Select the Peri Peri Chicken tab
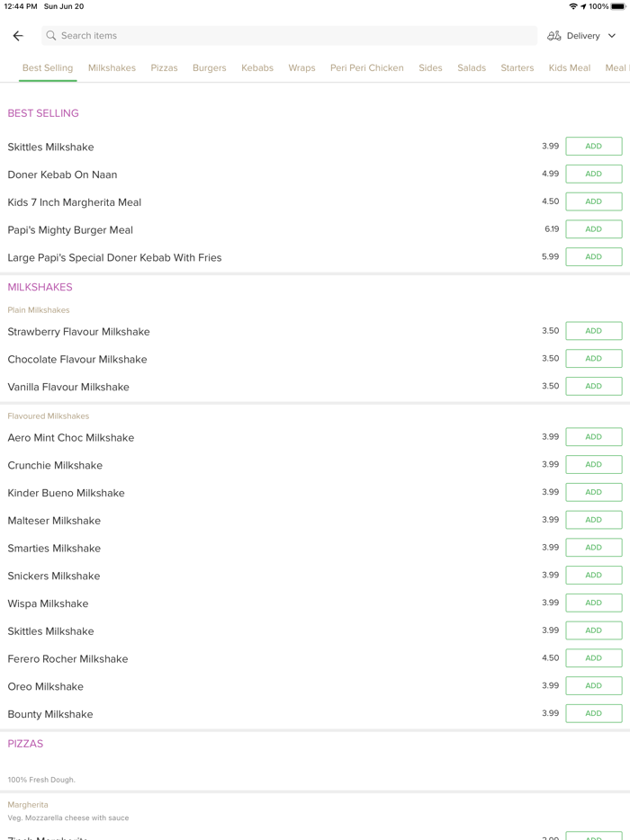630x840 pixels. tap(366, 68)
